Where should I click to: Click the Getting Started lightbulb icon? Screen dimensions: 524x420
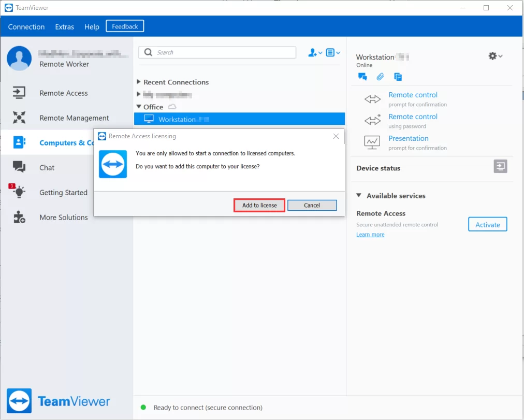[19, 192]
